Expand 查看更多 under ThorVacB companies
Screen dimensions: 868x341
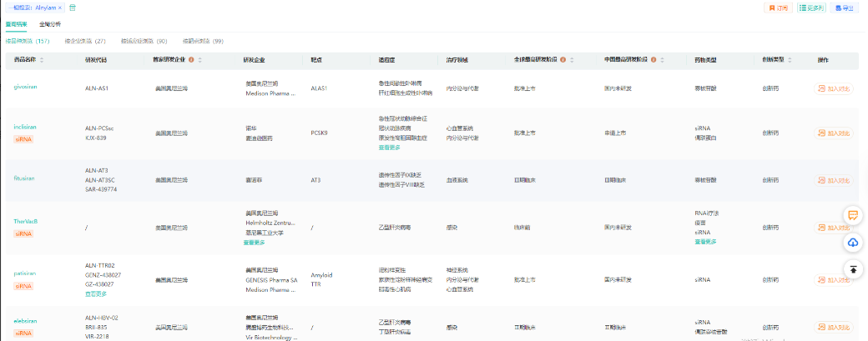[255, 243]
